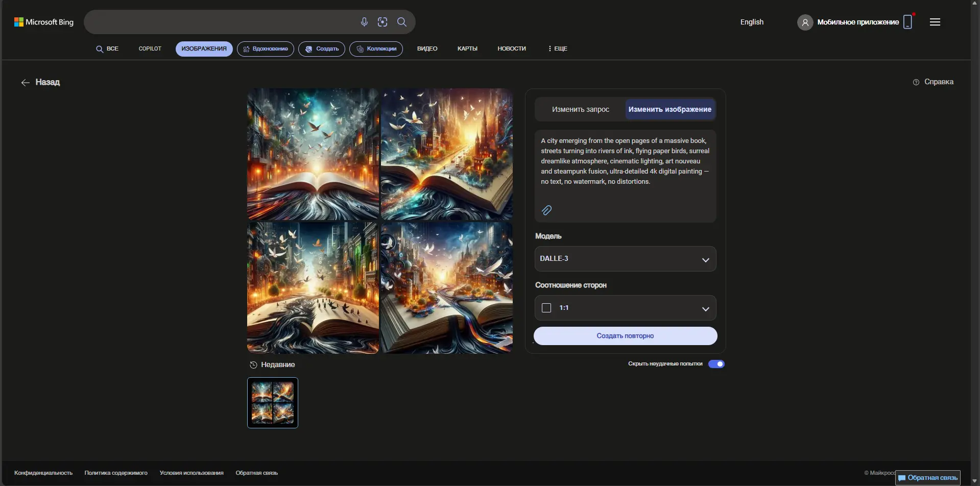The width and height of the screenshot is (980, 486).
Task: Tick the checkbox next to 1:1 ratio
Action: [546, 308]
